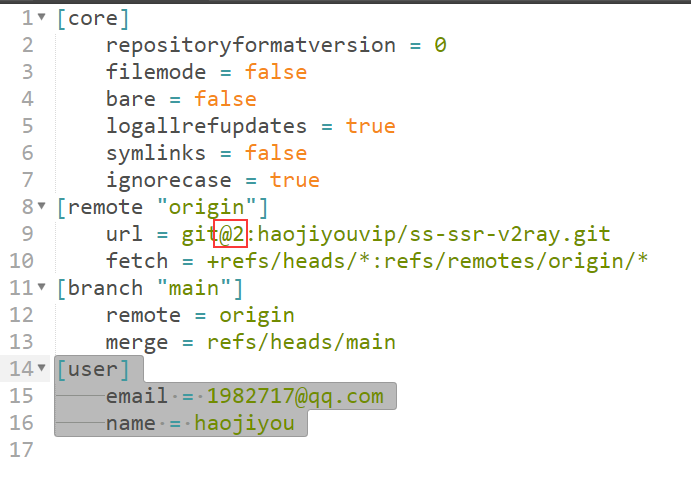This screenshot has height=496, width=691.
Task: Click the origin value on line 12
Action: [x=257, y=316]
